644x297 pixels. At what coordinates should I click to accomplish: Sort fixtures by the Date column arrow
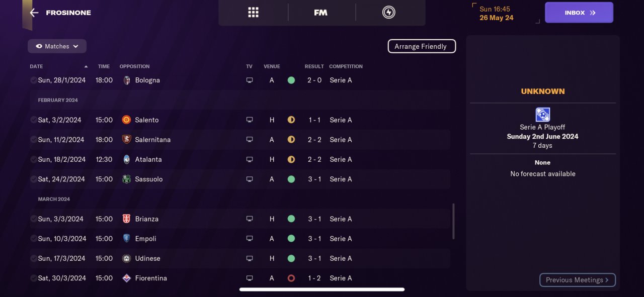pos(86,66)
